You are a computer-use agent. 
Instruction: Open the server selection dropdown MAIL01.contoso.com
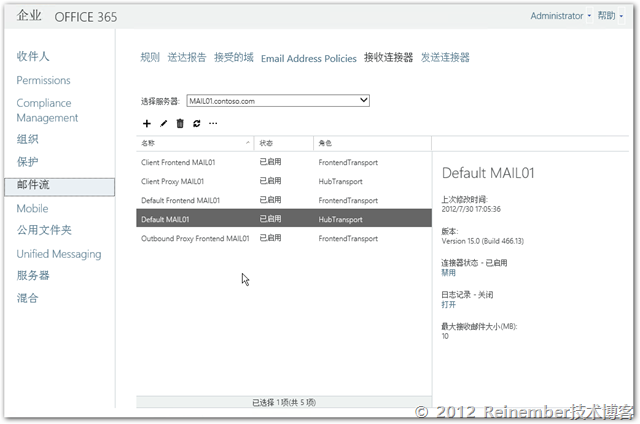[x=278, y=101]
